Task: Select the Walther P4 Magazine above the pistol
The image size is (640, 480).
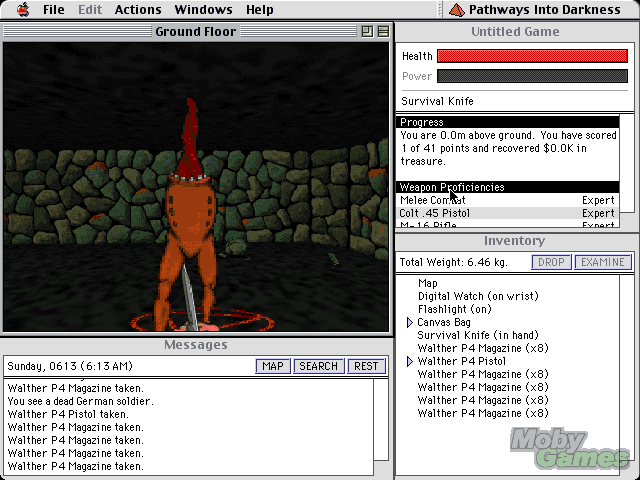Action: pyautogui.click(x=483, y=348)
